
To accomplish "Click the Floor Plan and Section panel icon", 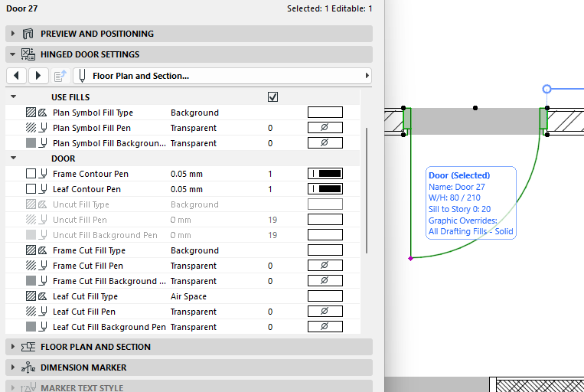I will [x=28, y=347].
